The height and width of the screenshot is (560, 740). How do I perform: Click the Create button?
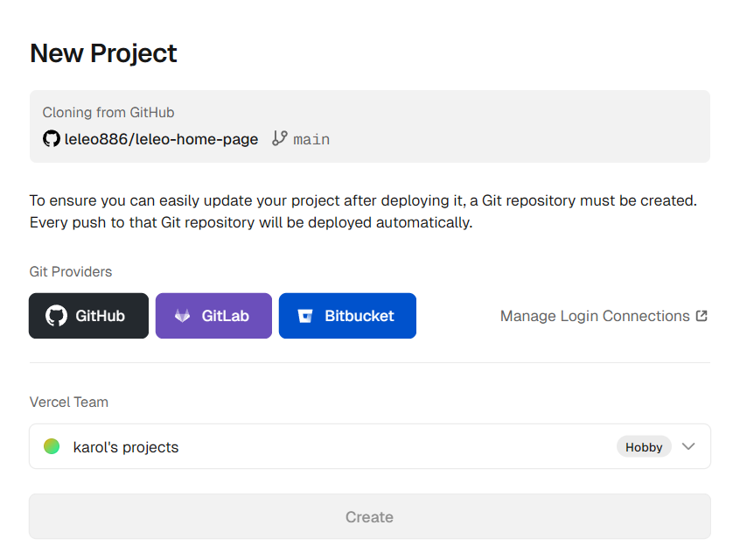click(369, 516)
